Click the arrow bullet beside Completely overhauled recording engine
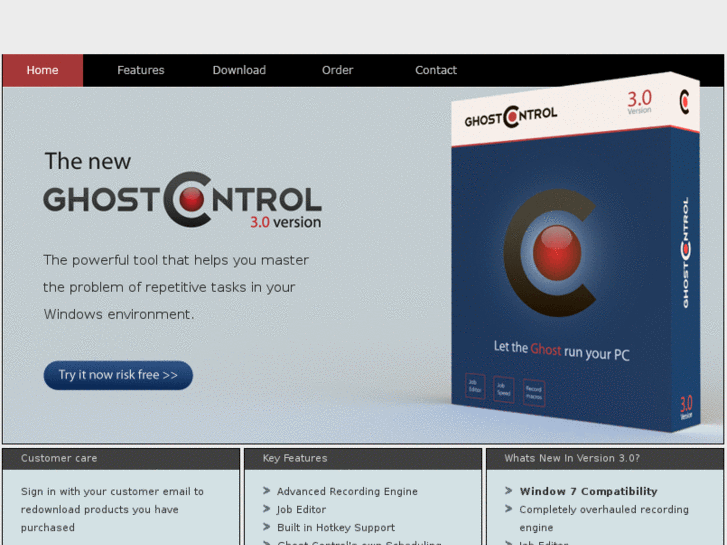 point(509,508)
